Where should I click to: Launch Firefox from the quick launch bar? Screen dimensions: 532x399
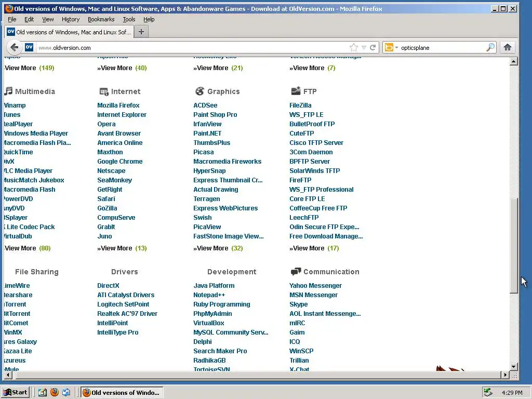pos(54,393)
